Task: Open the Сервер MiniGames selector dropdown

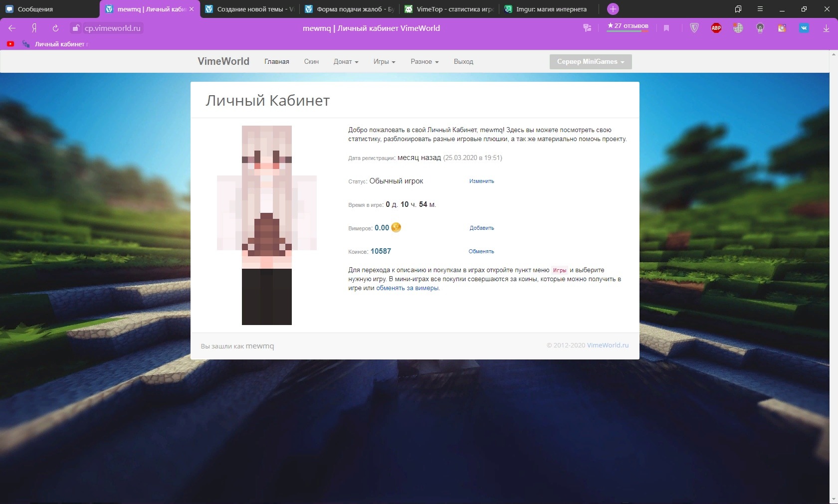Action: tap(591, 62)
